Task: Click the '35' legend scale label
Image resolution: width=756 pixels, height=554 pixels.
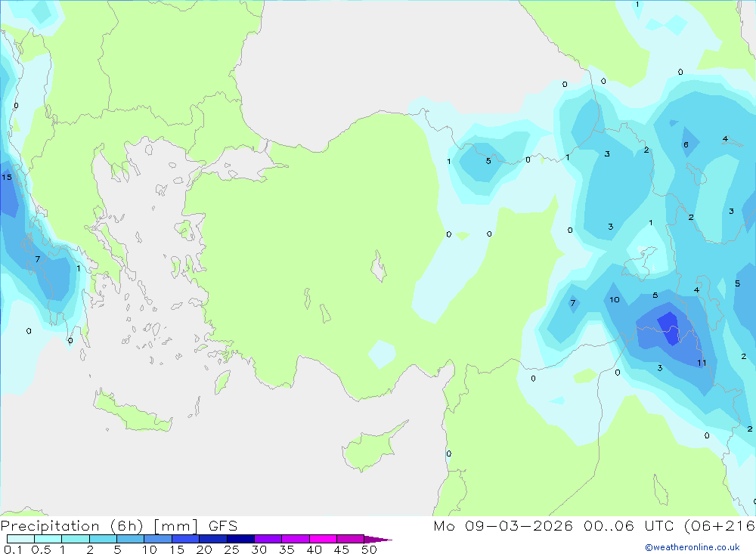Action: (x=287, y=549)
